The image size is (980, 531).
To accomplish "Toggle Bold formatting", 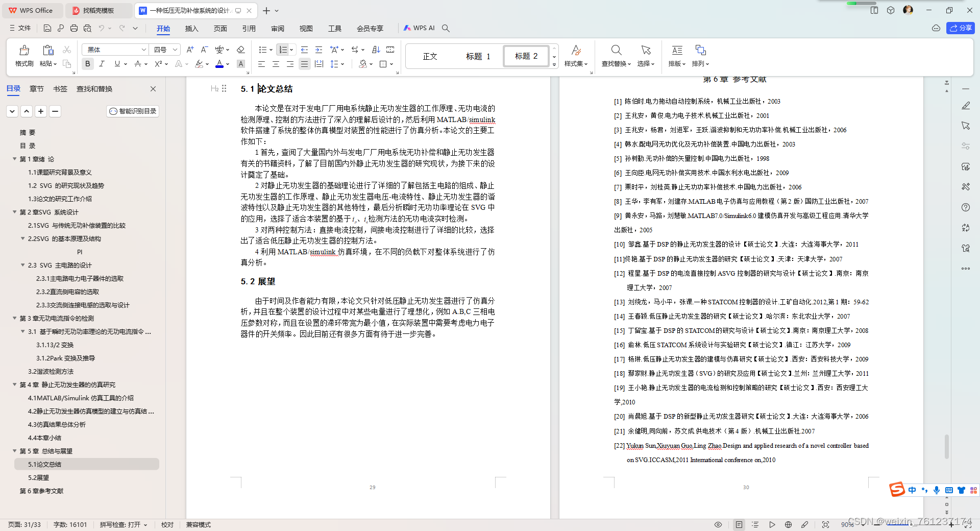I will pyautogui.click(x=88, y=64).
